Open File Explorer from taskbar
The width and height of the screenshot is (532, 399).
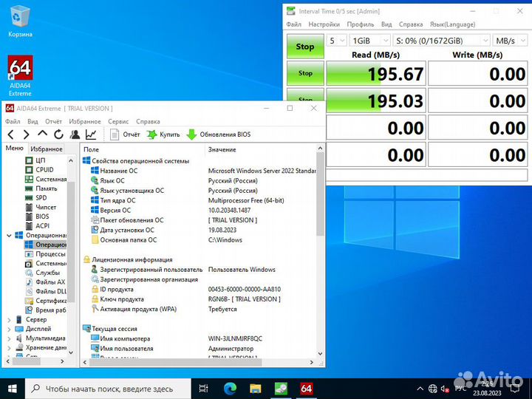pyautogui.click(x=256, y=389)
